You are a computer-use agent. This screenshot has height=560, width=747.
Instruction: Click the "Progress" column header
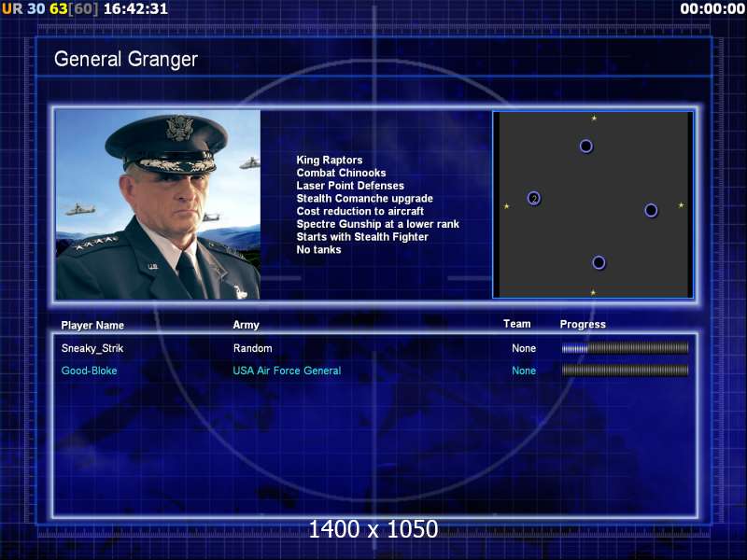point(583,324)
